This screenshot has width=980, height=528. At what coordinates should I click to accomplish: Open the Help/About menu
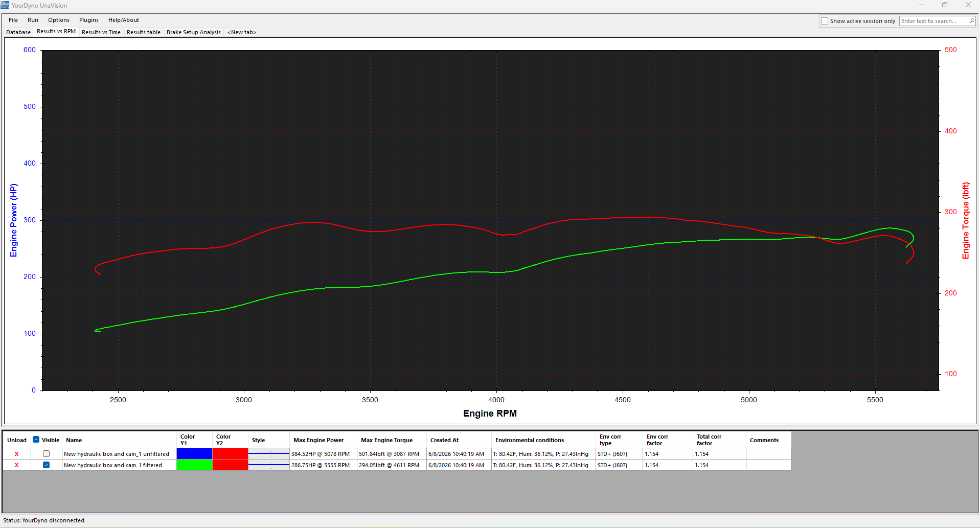124,20
